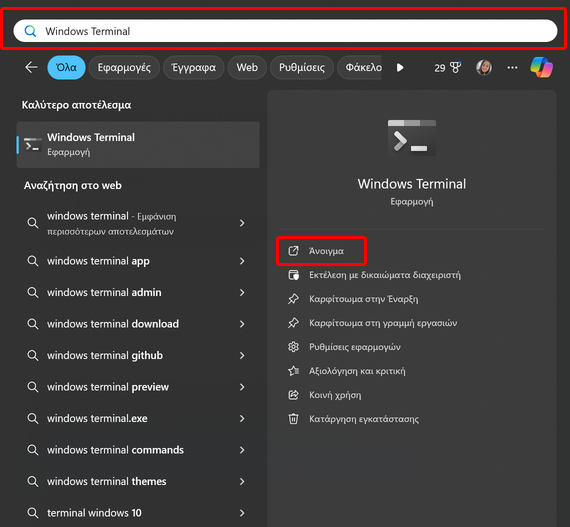
Task: Click Windows Terminal icon in best match row
Action: [33, 144]
